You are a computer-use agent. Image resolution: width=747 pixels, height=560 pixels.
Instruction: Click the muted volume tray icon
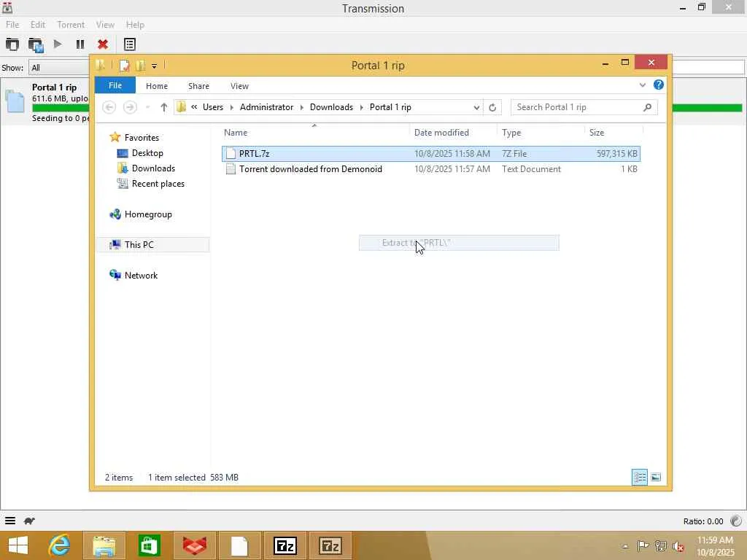click(x=678, y=545)
